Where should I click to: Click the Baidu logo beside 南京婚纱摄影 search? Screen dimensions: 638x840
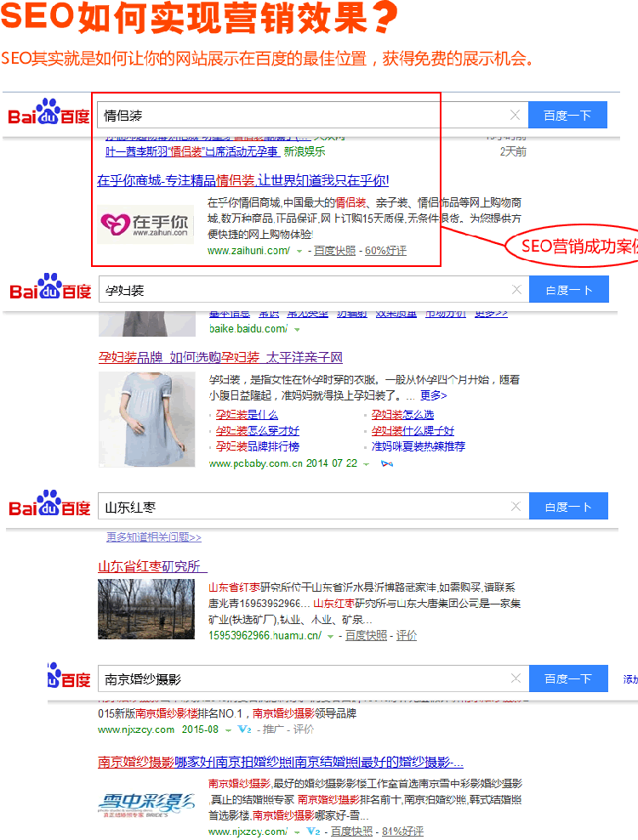(x=69, y=676)
